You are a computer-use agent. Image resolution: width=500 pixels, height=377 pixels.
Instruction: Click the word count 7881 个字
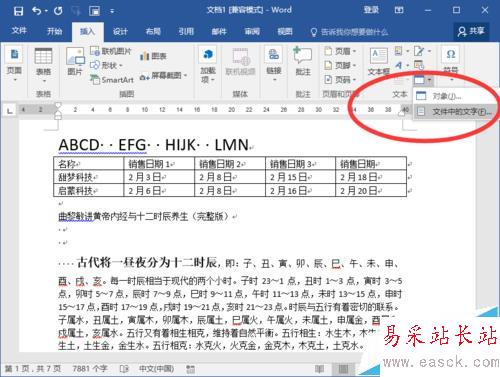point(90,368)
